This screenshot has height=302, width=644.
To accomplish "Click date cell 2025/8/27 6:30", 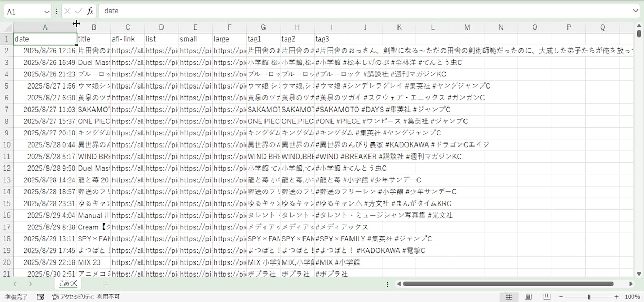I will [x=45, y=98].
